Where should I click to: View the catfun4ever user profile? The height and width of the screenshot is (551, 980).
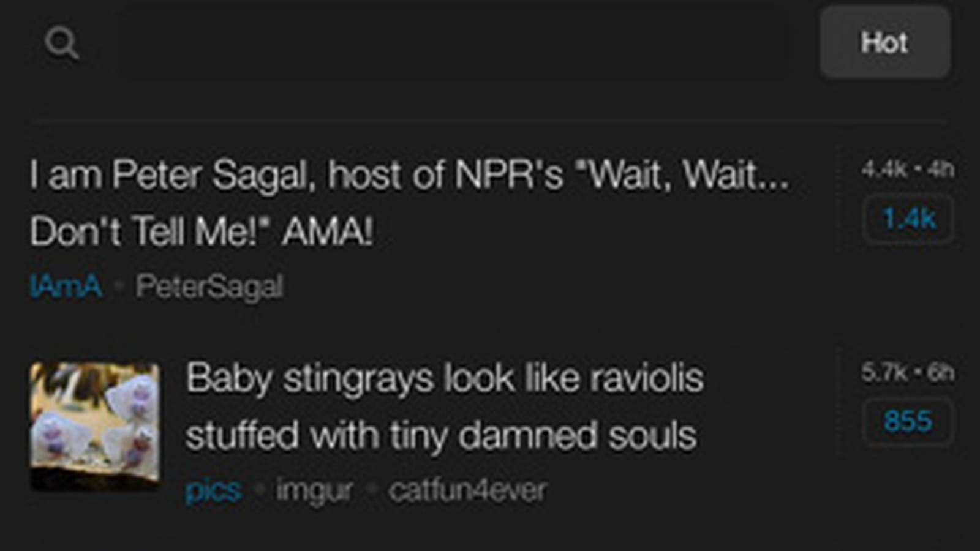(467, 490)
